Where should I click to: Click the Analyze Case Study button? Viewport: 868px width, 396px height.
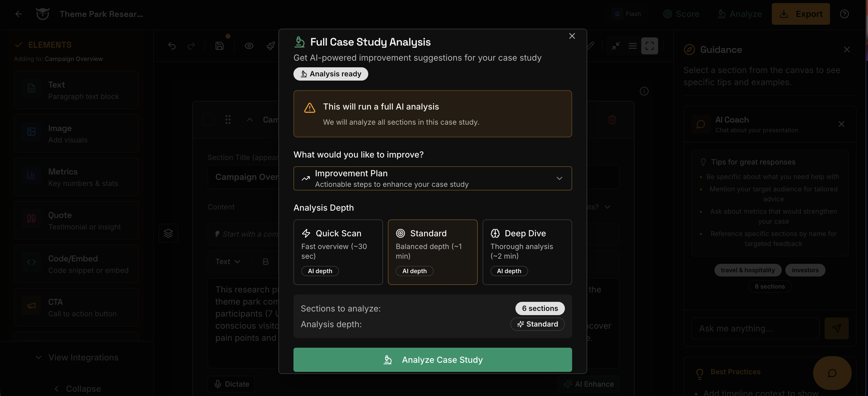coord(432,359)
